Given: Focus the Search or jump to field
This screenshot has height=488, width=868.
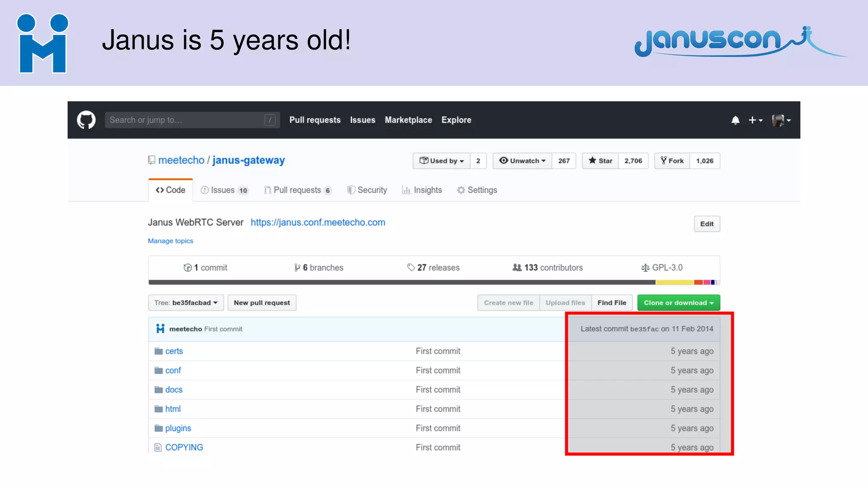Looking at the screenshot, I should (186, 120).
